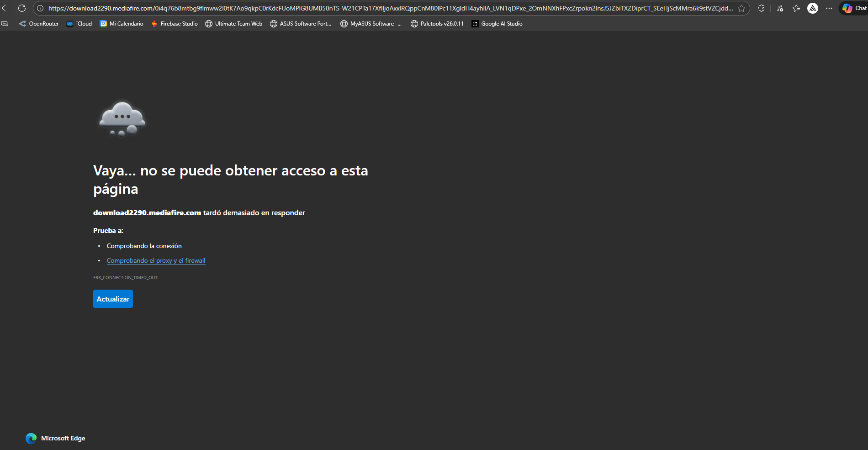Click the Microsoft Edge logo
This screenshot has width=868, height=450.
coord(31,438)
